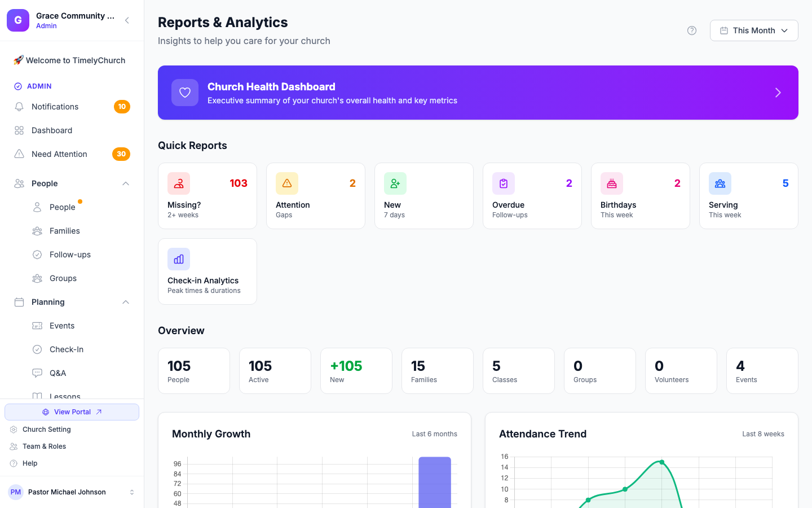Click the +105 New overview card

[x=356, y=371]
